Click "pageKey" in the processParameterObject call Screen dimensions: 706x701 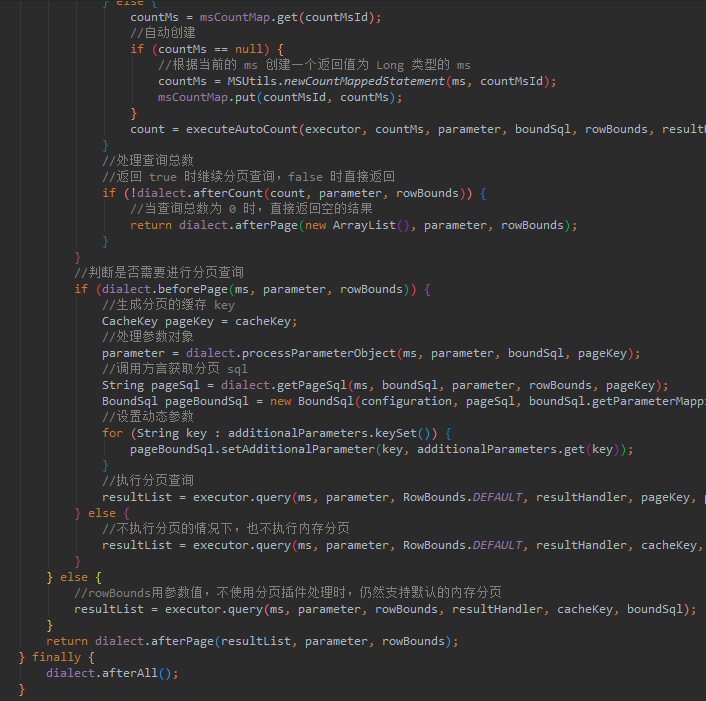pyautogui.click(x=602, y=353)
